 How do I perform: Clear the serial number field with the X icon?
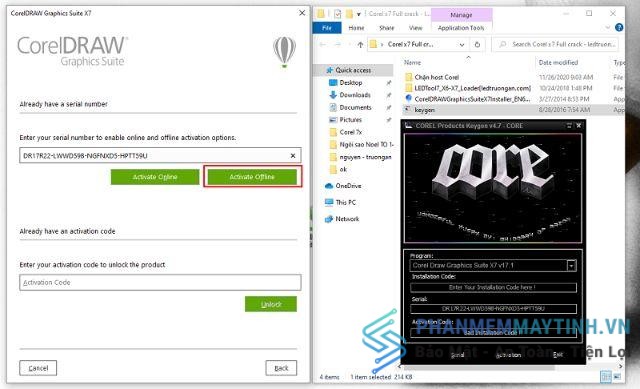pyautogui.click(x=293, y=156)
